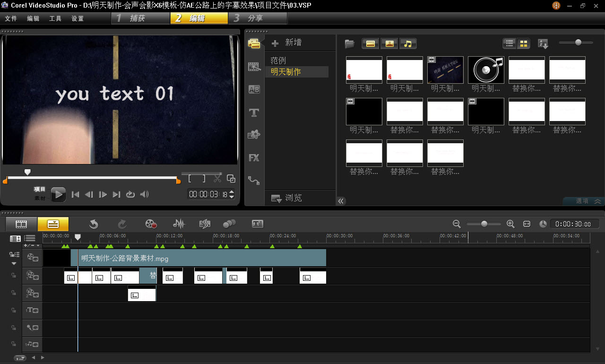Image resolution: width=605 pixels, height=364 pixels.
Task: Click the Mark-in bracket button
Action: pyautogui.click(x=190, y=179)
